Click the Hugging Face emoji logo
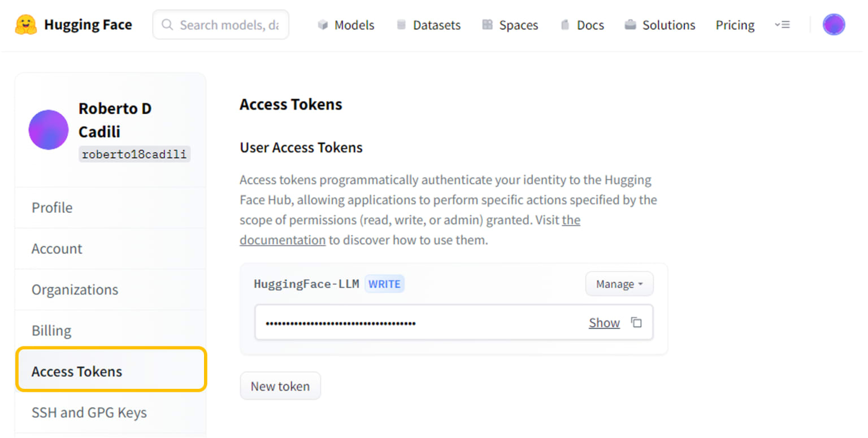 26,25
